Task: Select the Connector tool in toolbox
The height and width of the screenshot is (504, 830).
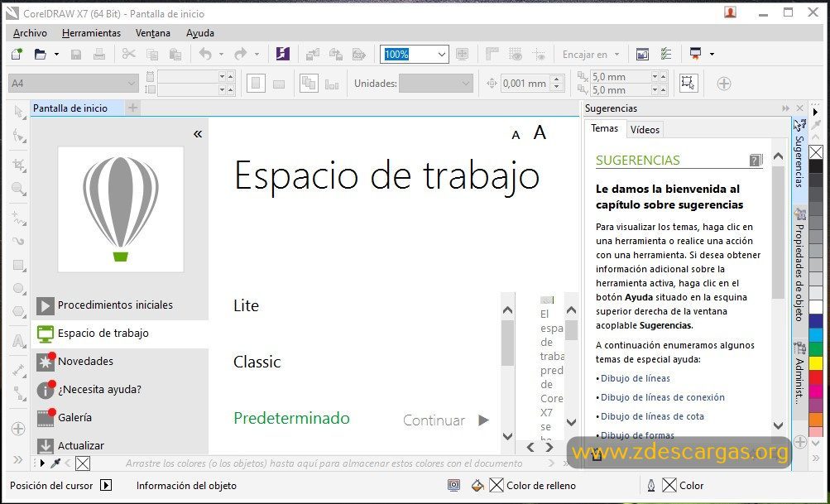Action: pyautogui.click(x=19, y=393)
